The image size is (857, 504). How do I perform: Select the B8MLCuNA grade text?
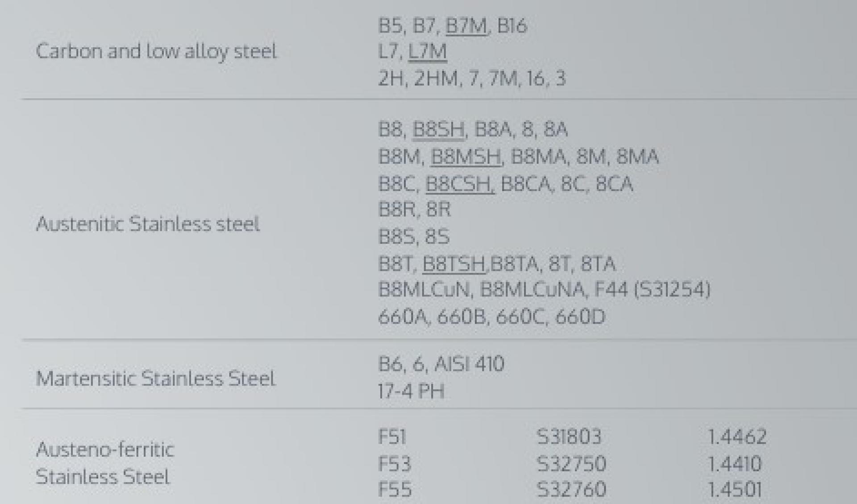tap(532, 290)
